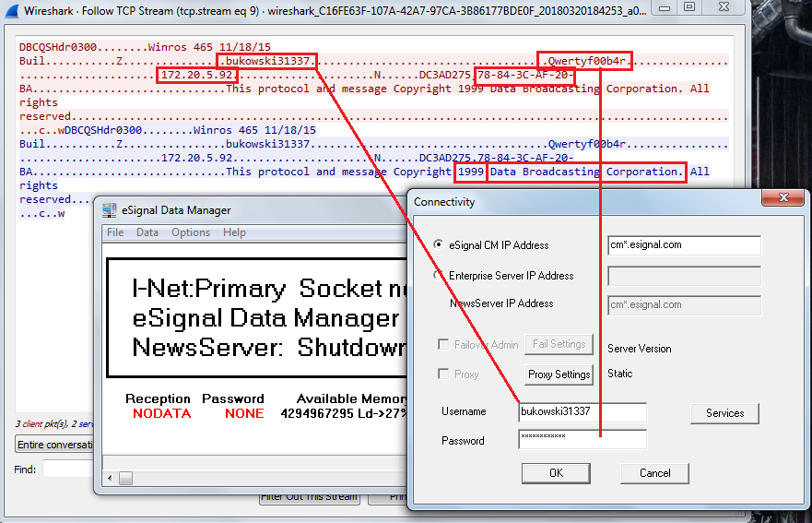Click the Available Memory value 4294967295
812x523 pixels.
[x=317, y=413]
